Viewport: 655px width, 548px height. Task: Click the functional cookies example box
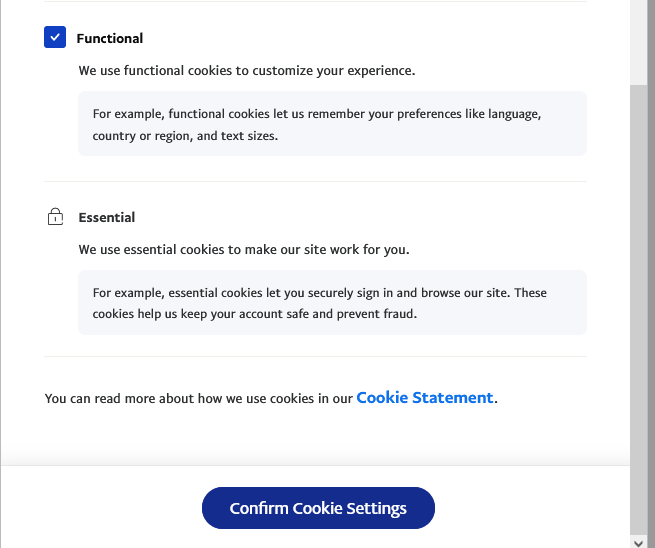point(332,124)
